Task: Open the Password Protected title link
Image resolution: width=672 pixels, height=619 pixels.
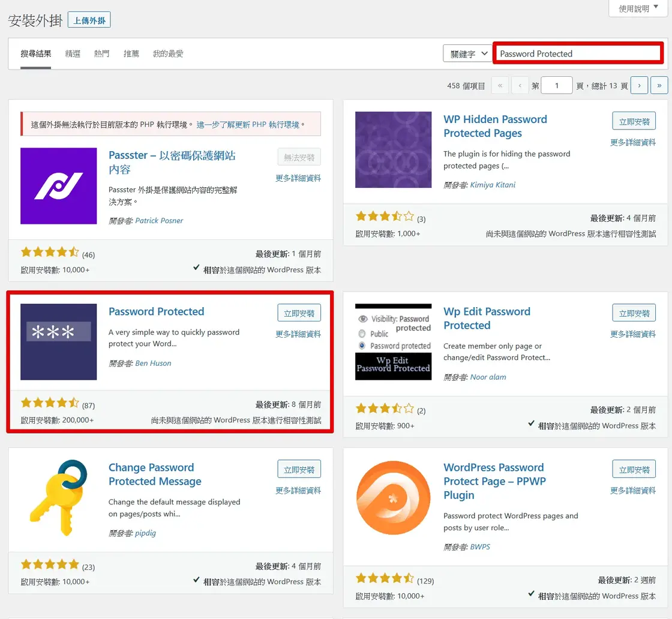Action: (x=157, y=311)
